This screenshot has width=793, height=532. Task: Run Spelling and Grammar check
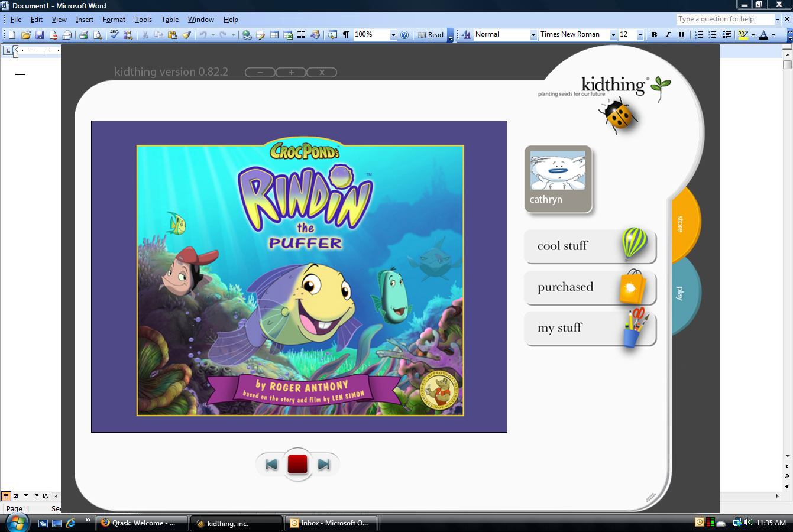coord(114,35)
